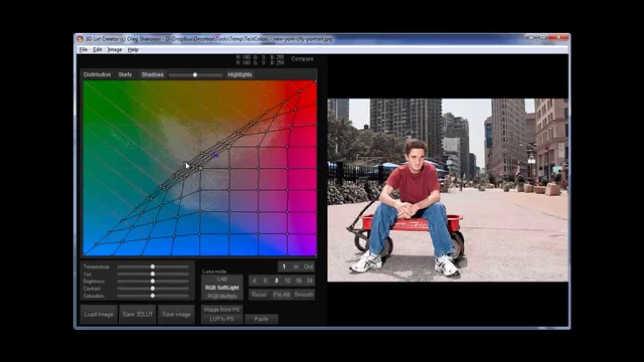This screenshot has width=644, height=362.
Task: Select LAB luma mode
Action: (222, 279)
